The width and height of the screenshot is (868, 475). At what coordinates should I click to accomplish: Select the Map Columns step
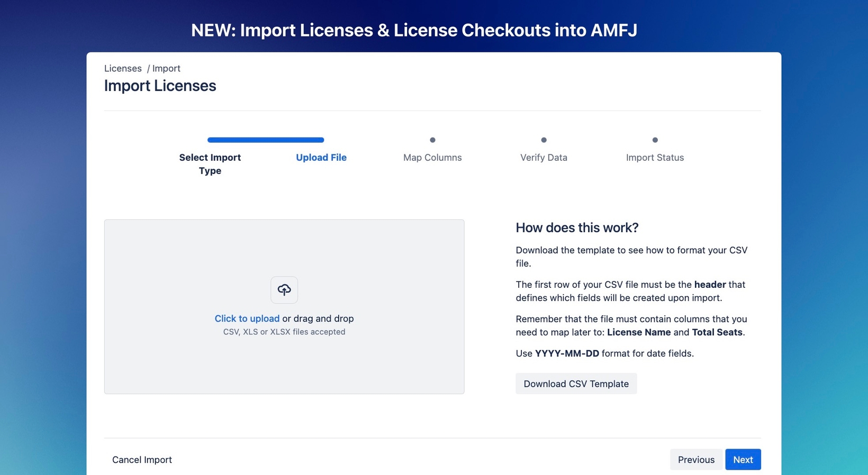pyautogui.click(x=432, y=158)
